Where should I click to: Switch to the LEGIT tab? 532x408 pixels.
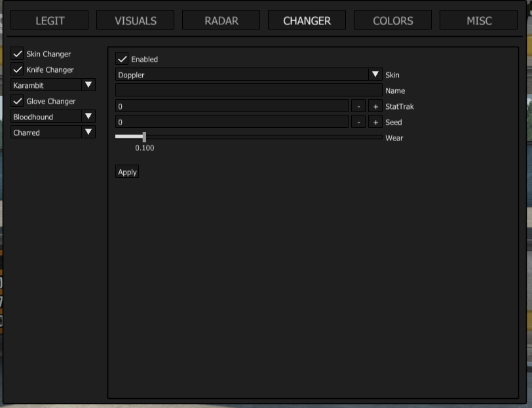coord(50,20)
